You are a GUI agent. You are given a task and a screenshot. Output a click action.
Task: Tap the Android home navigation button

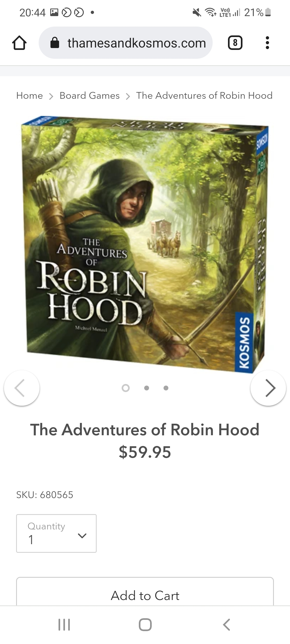145,625
